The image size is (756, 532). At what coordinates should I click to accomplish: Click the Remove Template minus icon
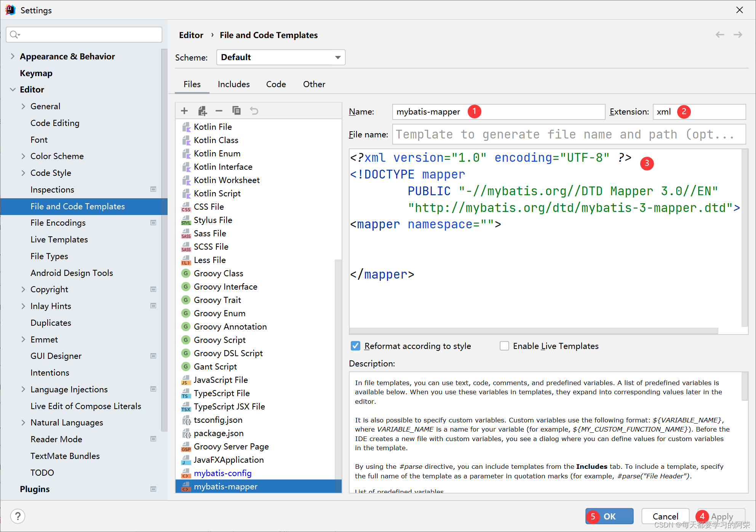[219, 111]
